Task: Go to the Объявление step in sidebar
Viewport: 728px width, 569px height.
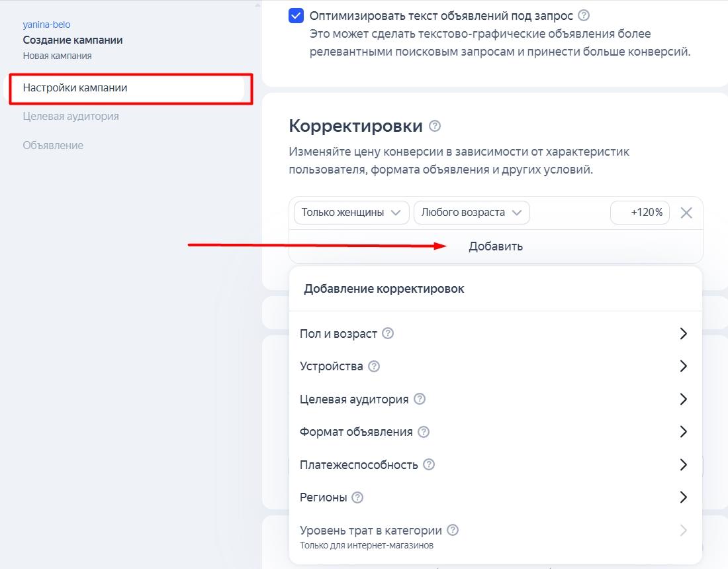Action: tap(52, 145)
